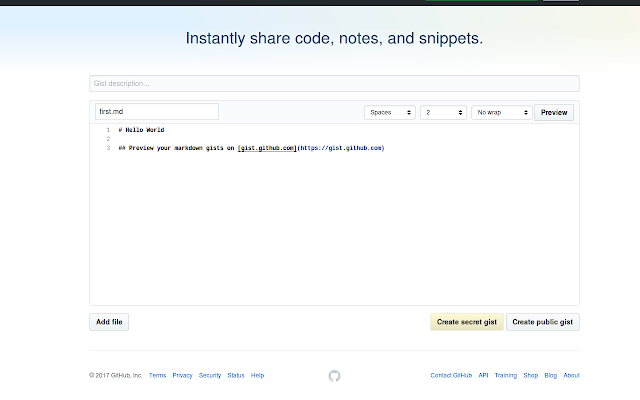Open the Terms footer link
Screen dimensions: 640x400
click(158, 376)
